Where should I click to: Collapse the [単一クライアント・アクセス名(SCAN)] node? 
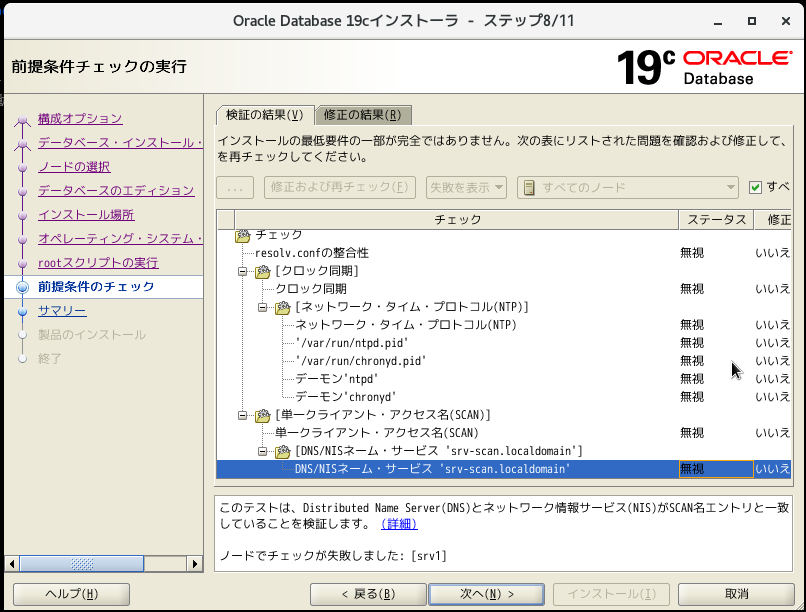pyautogui.click(x=243, y=415)
